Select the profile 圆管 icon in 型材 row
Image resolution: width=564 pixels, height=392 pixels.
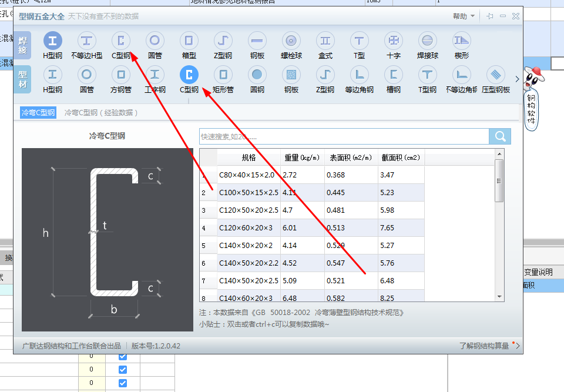(x=87, y=75)
